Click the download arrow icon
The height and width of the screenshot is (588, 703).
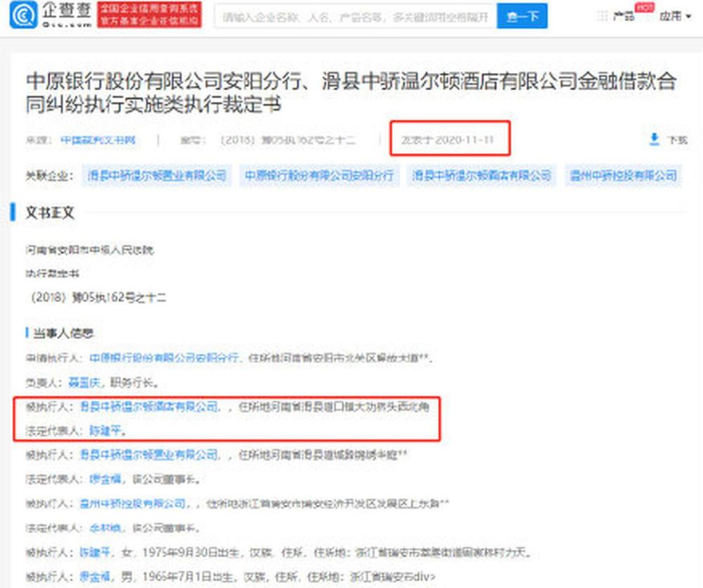click(x=654, y=139)
